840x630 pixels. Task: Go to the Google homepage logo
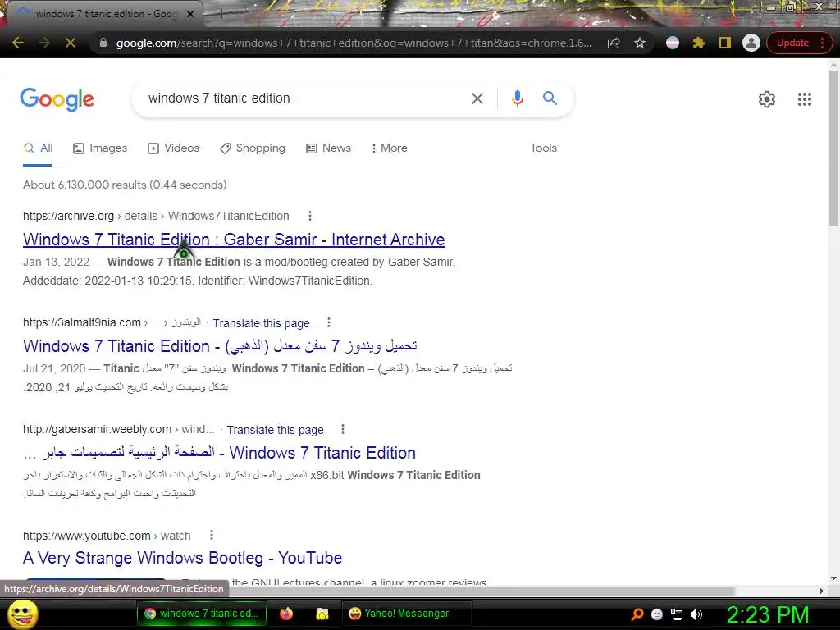pyautogui.click(x=57, y=99)
